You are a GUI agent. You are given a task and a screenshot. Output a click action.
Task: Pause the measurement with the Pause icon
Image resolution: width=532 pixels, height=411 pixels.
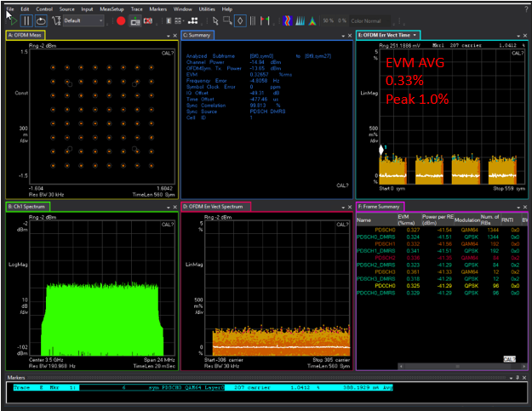[x=26, y=20]
